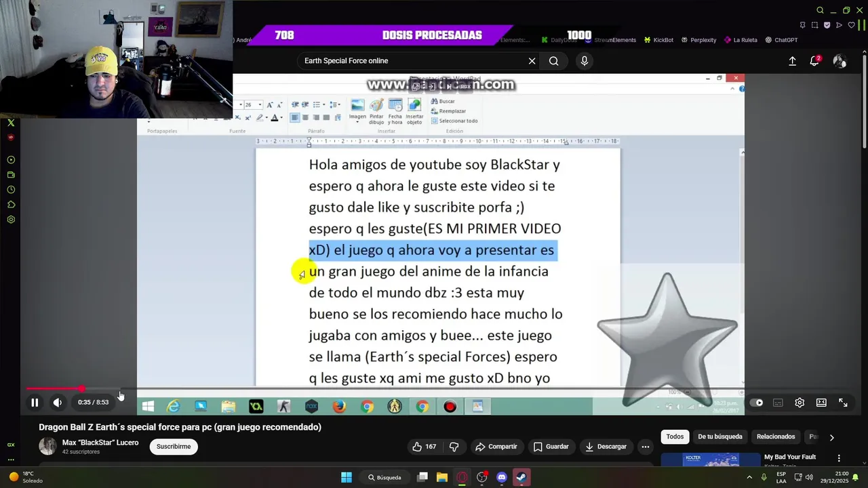This screenshot has width=868, height=488.
Task: Open the La Ruleta bookmark
Action: (x=741, y=40)
